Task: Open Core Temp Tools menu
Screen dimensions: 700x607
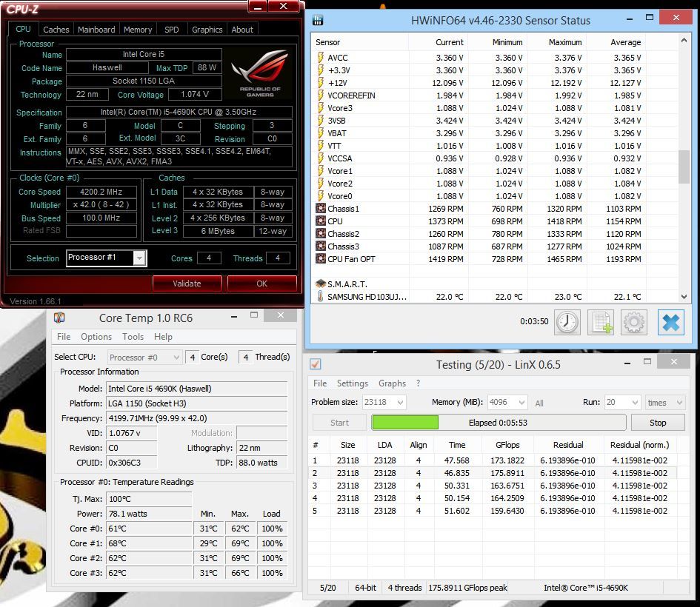Action: coord(133,336)
